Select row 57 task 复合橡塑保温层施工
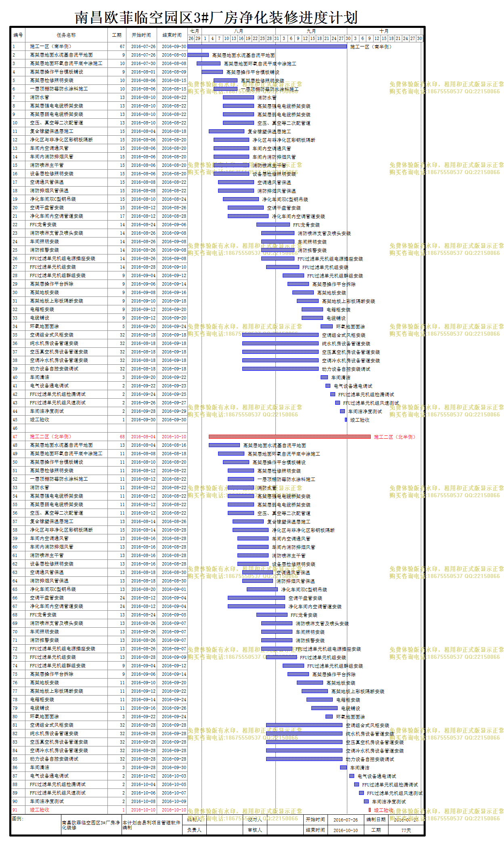This screenshot has height=845, width=504. (52, 521)
